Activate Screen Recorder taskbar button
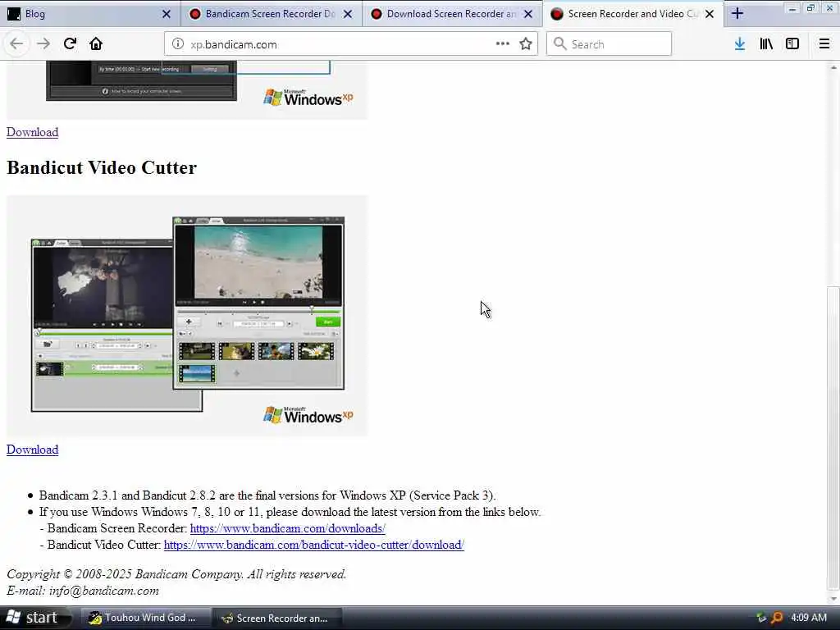This screenshot has height=630, width=840. pyautogui.click(x=277, y=618)
